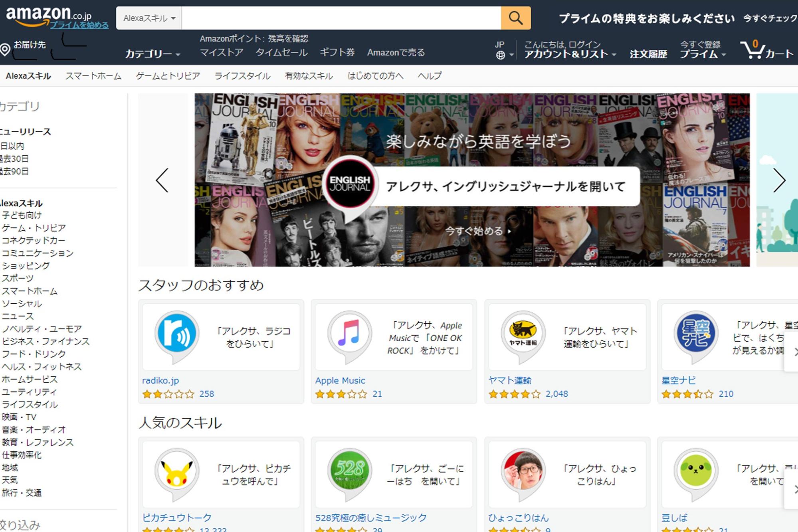This screenshot has width=798, height=532.
Task: Click the Amazonで売る link
Action: click(396, 53)
